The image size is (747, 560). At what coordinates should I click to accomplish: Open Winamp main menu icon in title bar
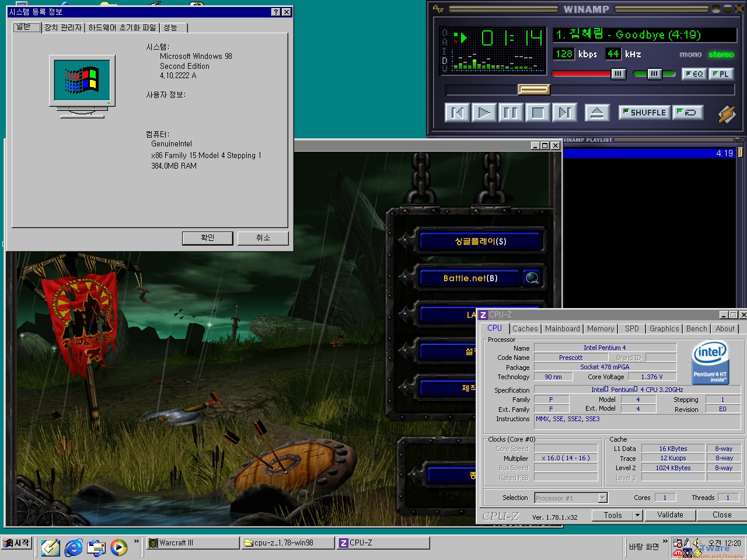pyautogui.click(x=438, y=9)
